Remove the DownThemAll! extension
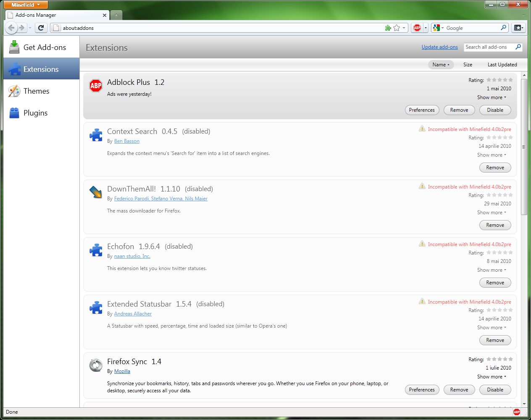The height and width of the screenshot is (420, 531). 495,225
